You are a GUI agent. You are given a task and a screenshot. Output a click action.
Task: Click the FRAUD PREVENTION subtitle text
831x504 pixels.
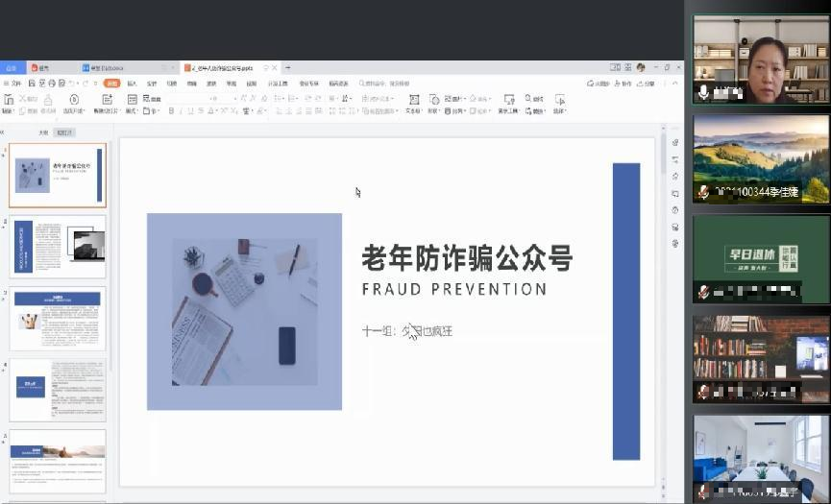click(x=454, y=289)
